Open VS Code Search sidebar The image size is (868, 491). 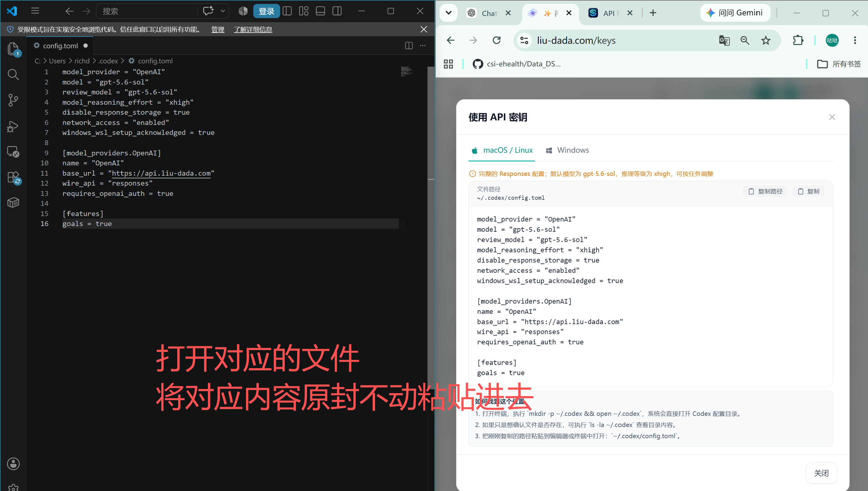click(x=13, y=75)
